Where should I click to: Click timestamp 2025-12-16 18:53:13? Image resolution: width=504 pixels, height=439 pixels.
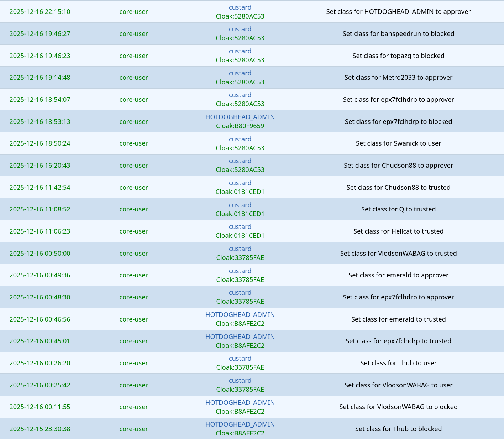[40, 122]
